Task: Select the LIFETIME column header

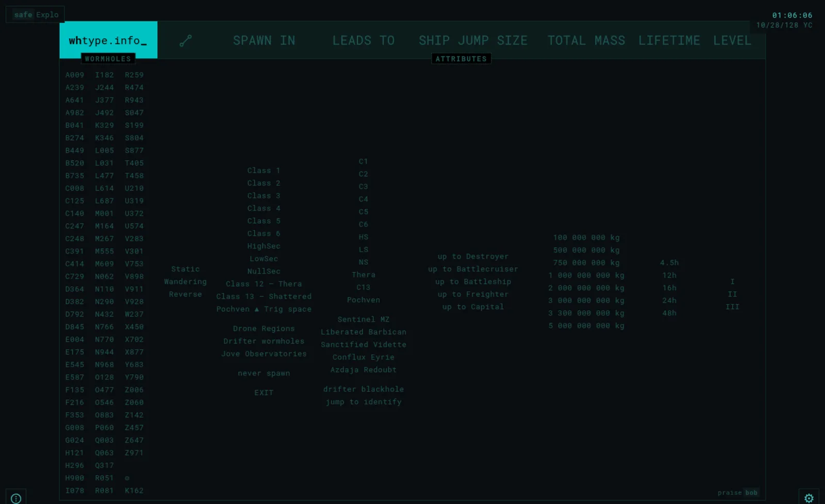Action: [x=669, y=40]
